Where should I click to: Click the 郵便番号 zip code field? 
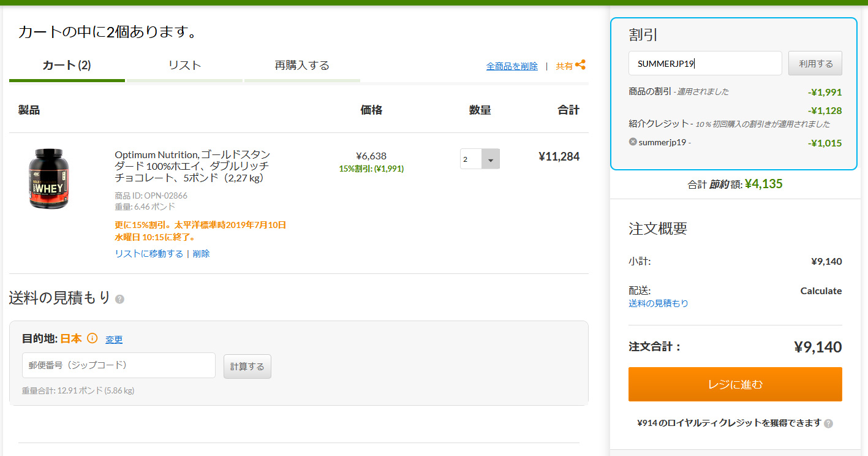point(119,365)
